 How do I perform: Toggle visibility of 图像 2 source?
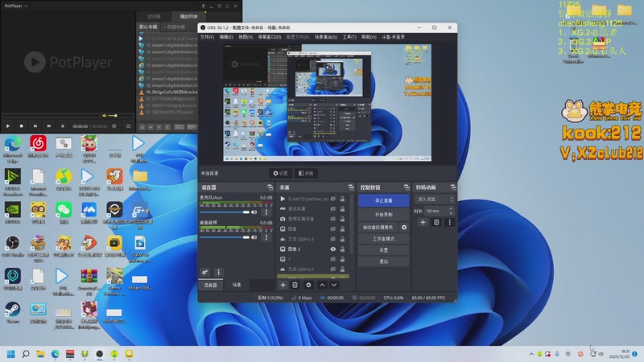(333, 249)
